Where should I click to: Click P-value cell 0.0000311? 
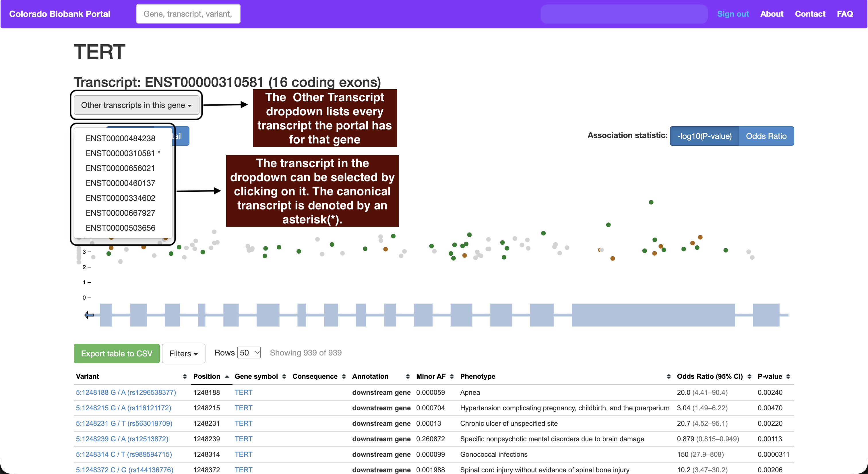tap(773, 454)
